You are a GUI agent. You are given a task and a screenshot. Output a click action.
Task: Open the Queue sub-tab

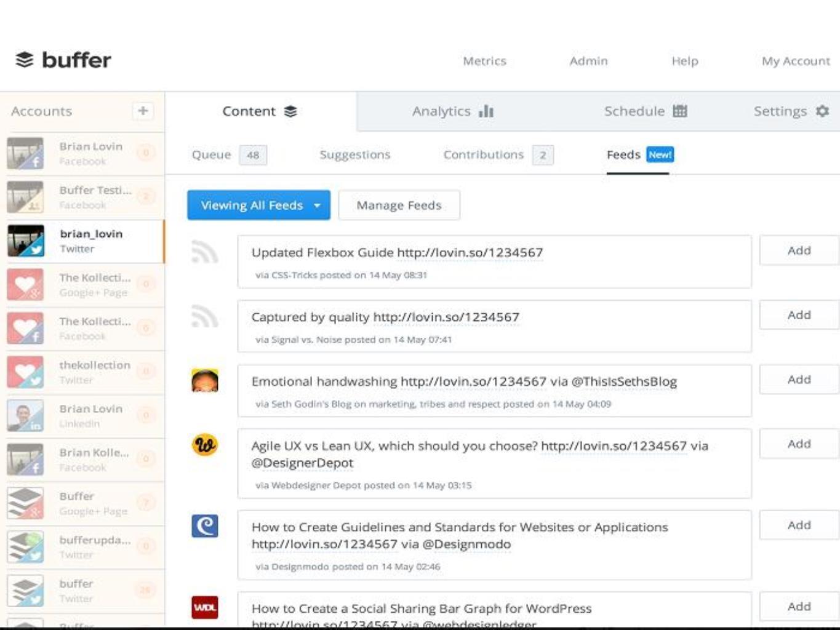pos(229,154)
